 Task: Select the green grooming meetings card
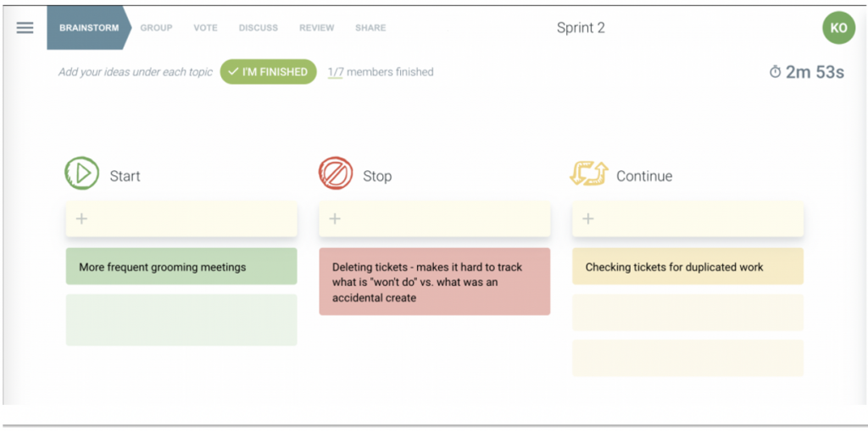click(x=181, y=267)
